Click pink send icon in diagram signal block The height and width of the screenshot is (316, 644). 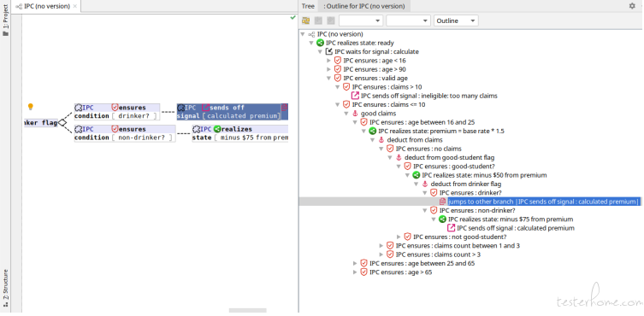coord(206,108)
